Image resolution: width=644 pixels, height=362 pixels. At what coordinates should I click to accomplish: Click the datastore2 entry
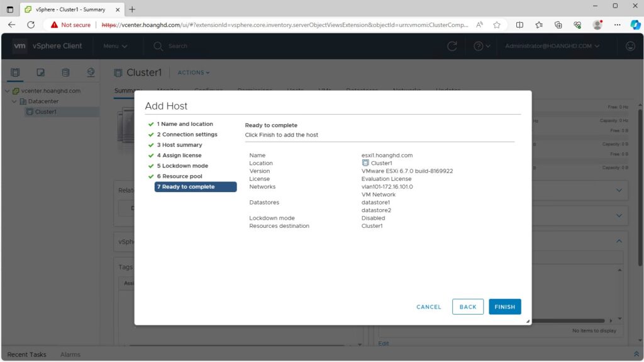click(376, 210)
